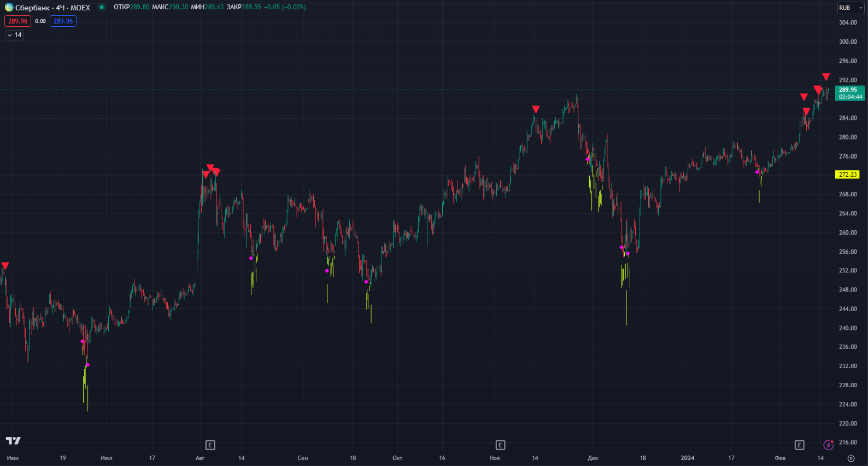Click the 16 time axis label

pos(442,458)
